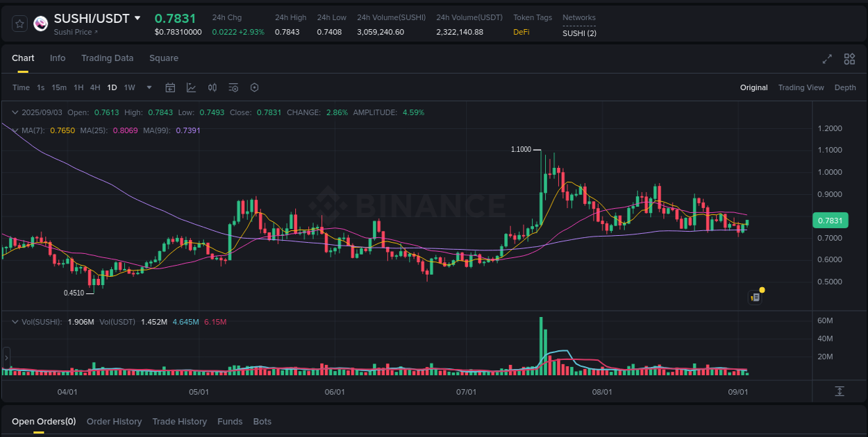Click the green 0.7831 price tag
Viewport: 868px width, 437px height.
click(x=831, y=220)
